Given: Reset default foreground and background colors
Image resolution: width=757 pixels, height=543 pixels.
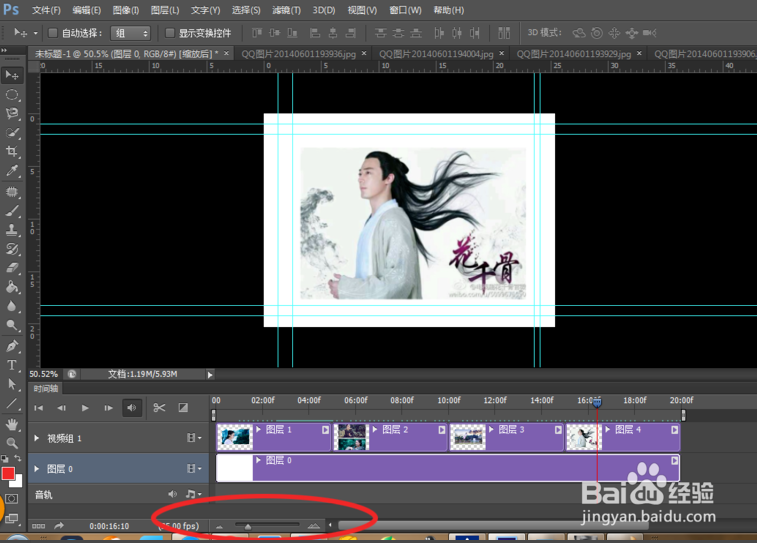Looking at the screenshot, I should (x=4, y=459).
